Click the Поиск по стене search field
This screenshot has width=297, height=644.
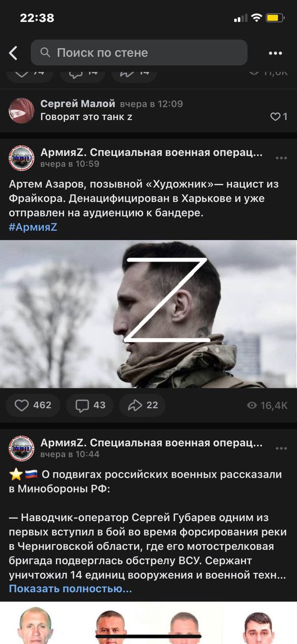pyautogui.click(x=139, y=53)
